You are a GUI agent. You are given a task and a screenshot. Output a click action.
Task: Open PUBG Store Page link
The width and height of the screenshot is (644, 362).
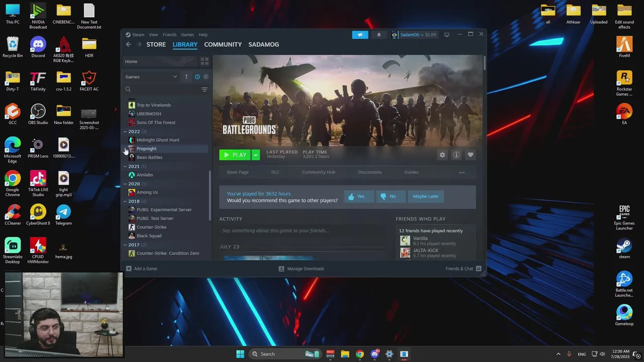pyautogui.click(x=237, y=172)
